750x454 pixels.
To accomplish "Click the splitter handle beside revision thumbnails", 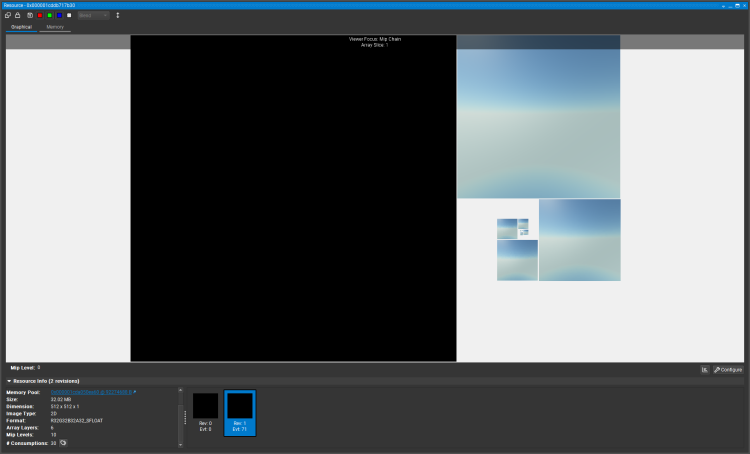I will point(185,417).
